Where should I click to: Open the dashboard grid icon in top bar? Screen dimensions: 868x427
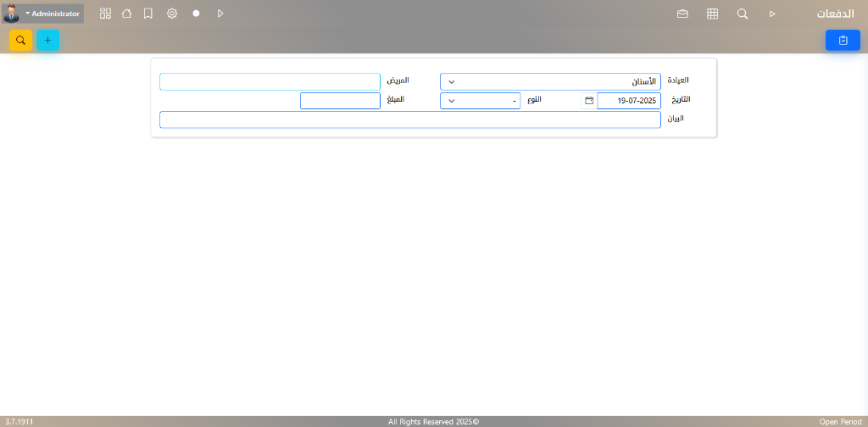click(x=105, y=14)
